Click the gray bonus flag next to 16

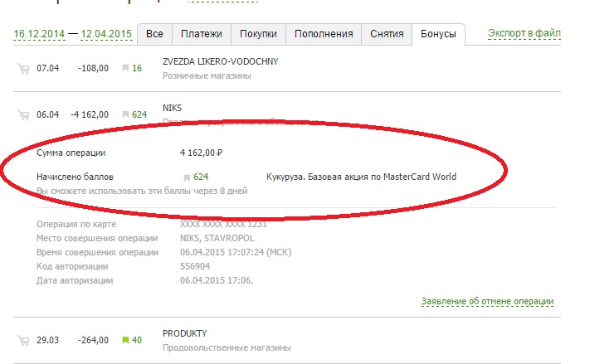pos(125,69)
